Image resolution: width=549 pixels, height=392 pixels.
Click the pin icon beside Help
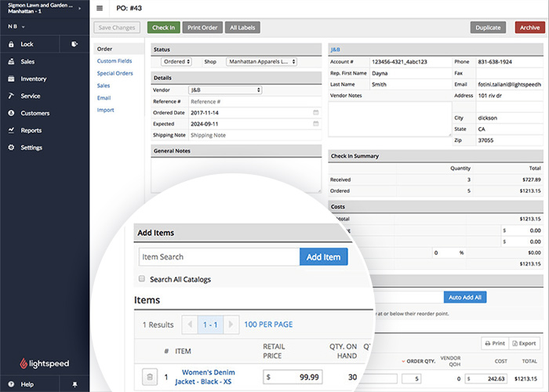click(x=75, y=384)
